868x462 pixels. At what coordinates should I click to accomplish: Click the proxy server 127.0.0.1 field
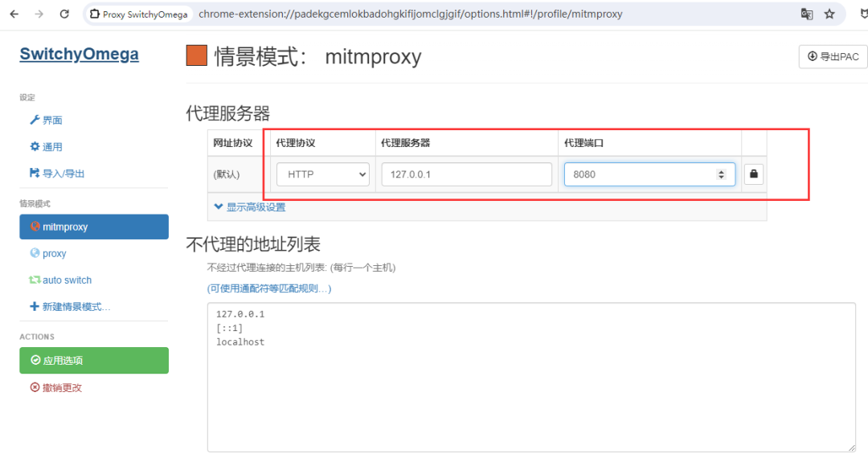466,174
